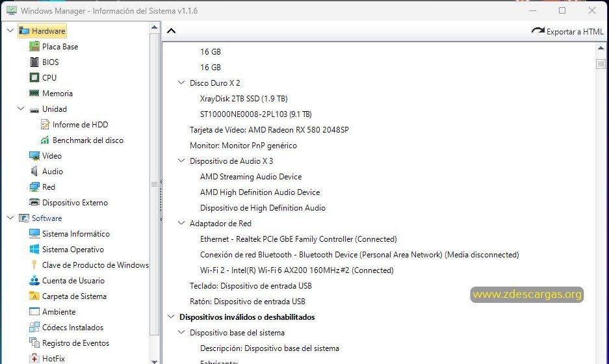Click the Windows Manager title bar app icon
This screenshot has height=364, width=609.
pos(11,10)
